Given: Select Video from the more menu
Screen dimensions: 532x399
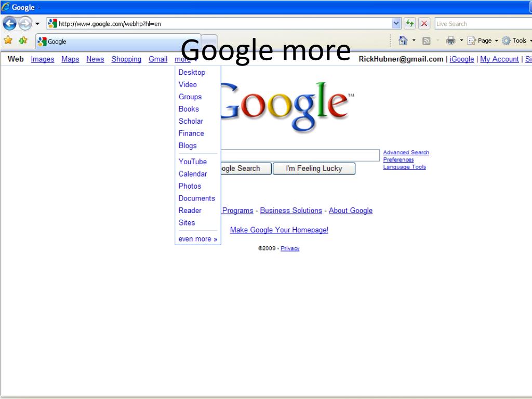Looking at the screenshot, I should click(188, 85).
